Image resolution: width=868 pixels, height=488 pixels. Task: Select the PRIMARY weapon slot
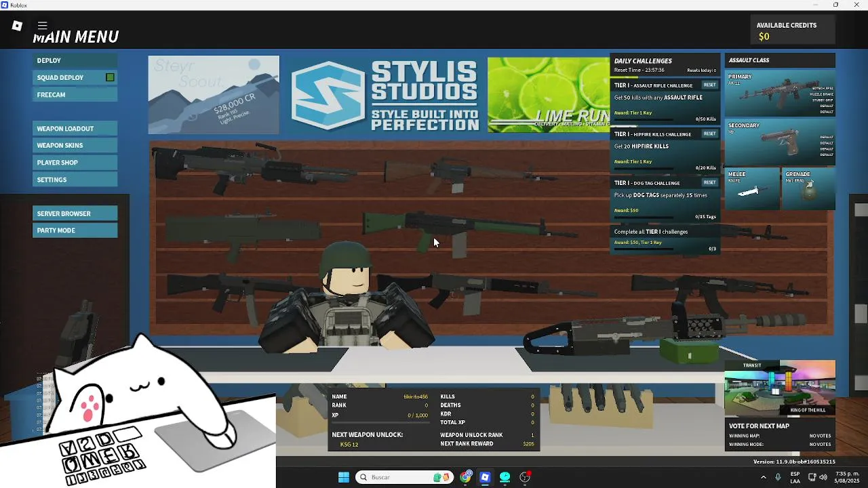tap(780, 94)
